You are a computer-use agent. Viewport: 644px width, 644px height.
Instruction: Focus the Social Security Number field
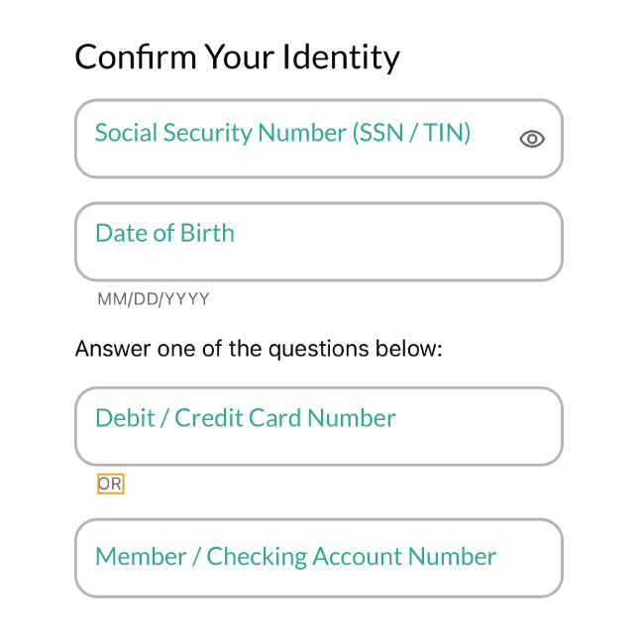pyautogui.click(x=319, y=139)
